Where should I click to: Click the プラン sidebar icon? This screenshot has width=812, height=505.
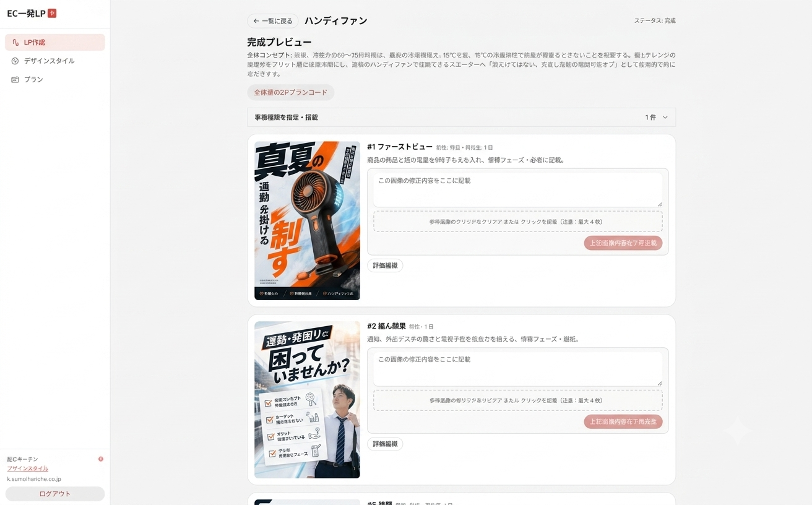click(15, 80)
